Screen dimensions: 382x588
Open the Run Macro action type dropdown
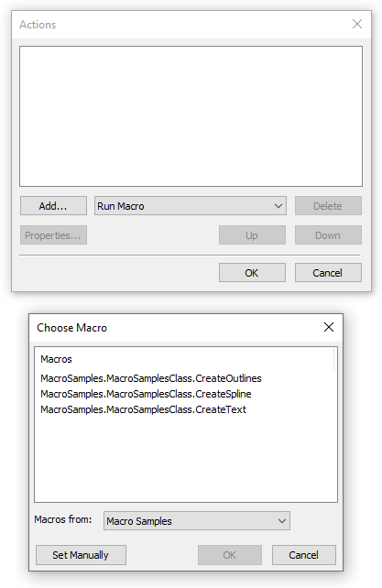(x=191, y=205)
